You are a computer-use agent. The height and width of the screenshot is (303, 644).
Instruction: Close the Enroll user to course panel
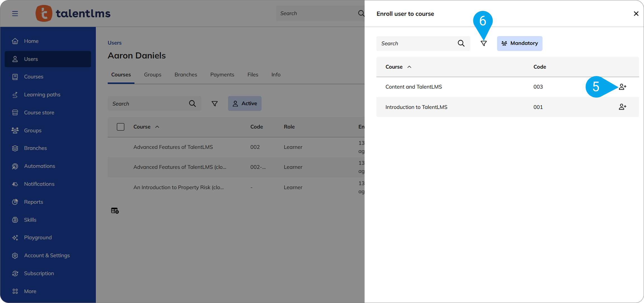636,14
